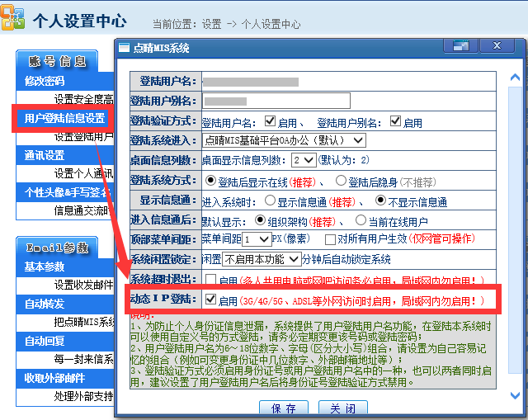The width and height of the screenshot is (528, 420).
Task: Select the 登陆后隐身 radio button
Action: coord(340,180)
